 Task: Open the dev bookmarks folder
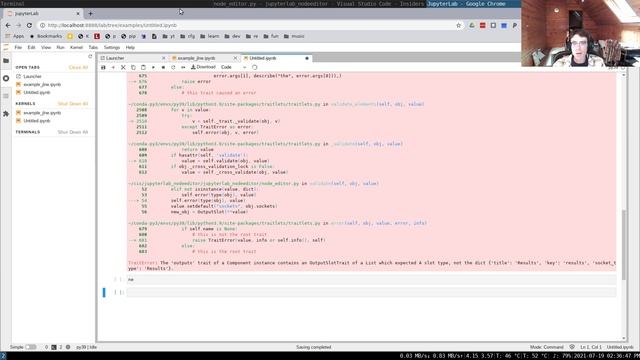(232, 36)
